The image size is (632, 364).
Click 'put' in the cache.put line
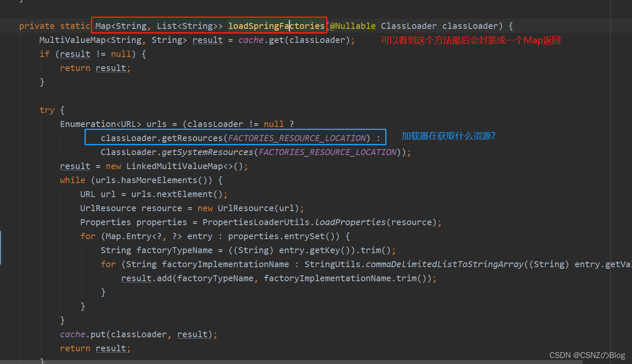pos(98,334)
